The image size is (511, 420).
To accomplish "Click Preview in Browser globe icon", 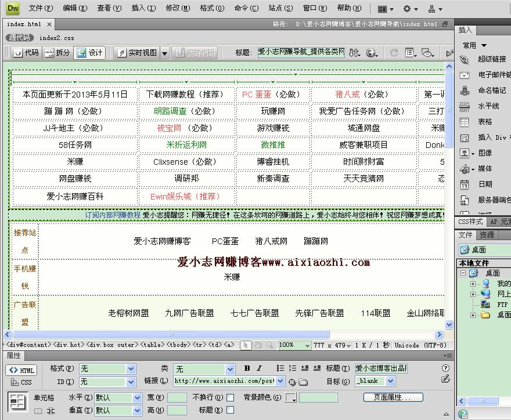I will [371, 52].
